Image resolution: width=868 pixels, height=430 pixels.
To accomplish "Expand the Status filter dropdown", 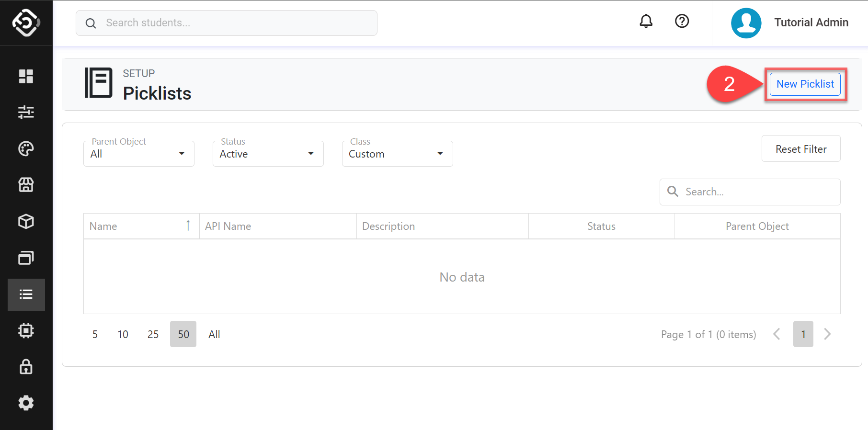I will pos(268,154).
